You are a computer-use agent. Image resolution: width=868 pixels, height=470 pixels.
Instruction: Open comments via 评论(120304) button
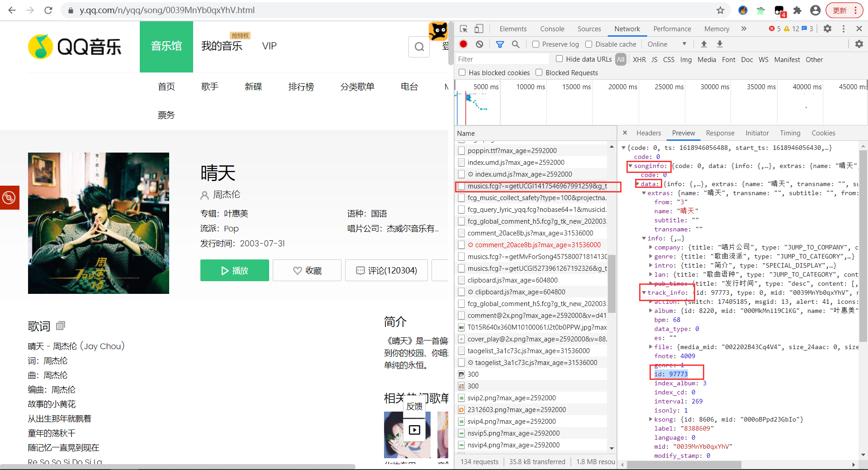pyautogui.click(x=386, y=270)
